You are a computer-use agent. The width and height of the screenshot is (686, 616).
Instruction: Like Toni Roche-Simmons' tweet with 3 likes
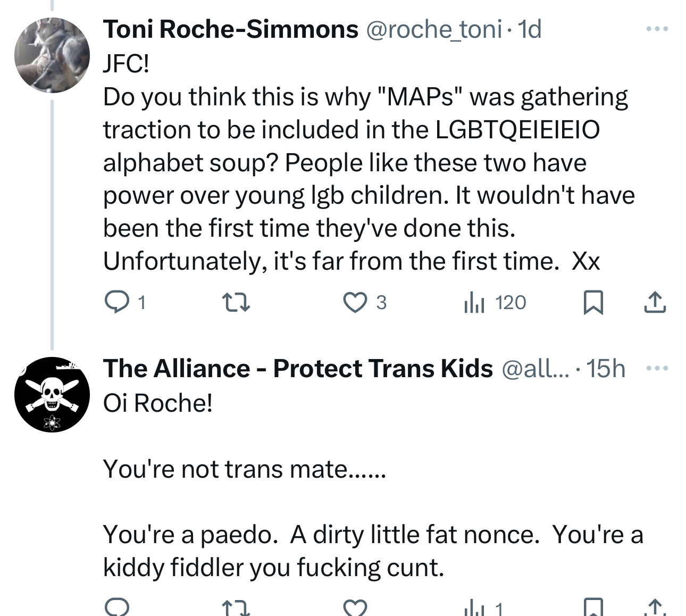pos(355,303)
